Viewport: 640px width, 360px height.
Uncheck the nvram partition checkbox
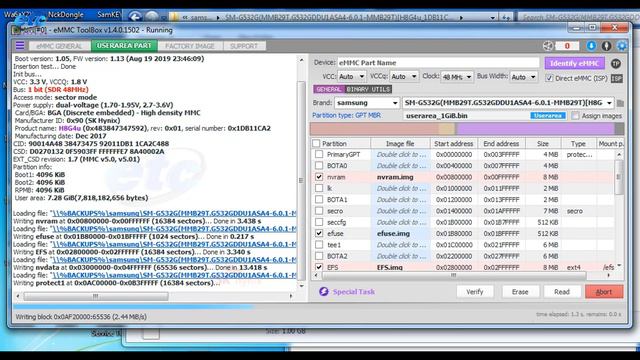pos(319,177)
